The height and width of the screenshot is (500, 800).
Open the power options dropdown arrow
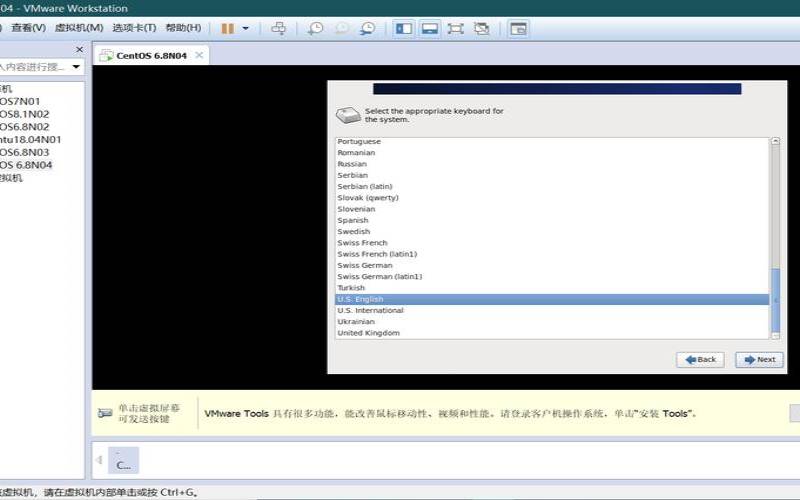[245, 29]
